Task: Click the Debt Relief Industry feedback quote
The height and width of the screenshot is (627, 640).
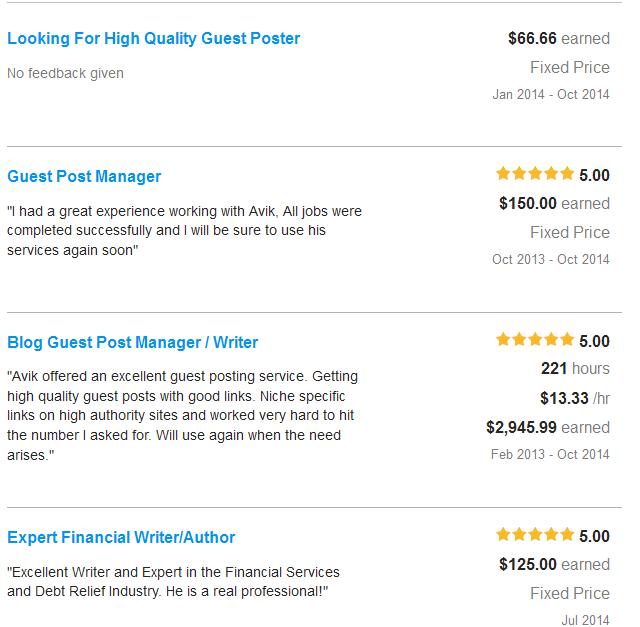Action: click(173, 582)
